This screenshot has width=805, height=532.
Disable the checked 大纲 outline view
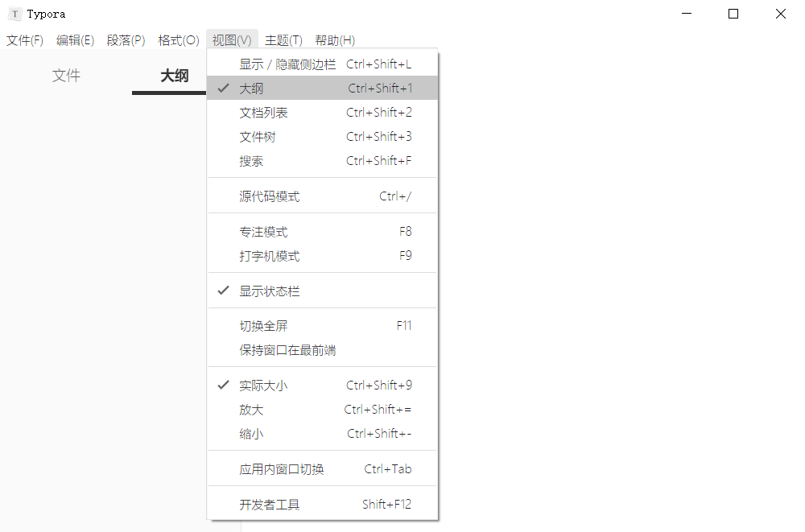click(x=250, y=88)
